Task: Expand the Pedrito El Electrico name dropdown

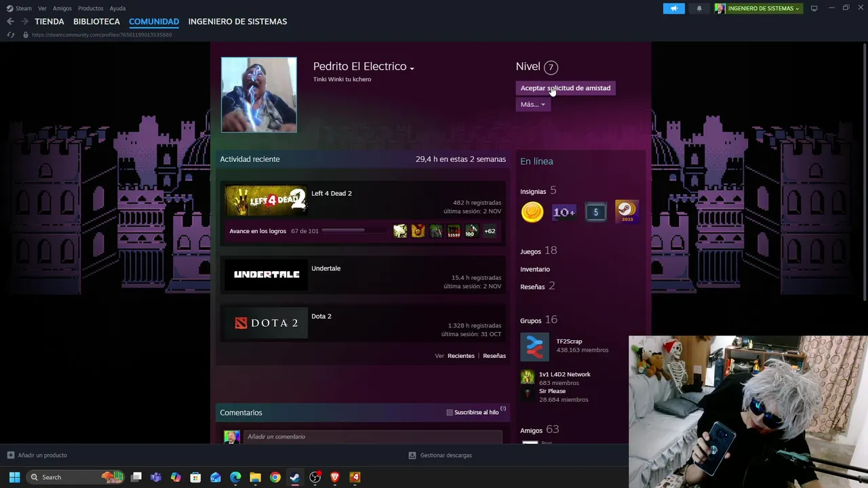Action: (x=412, y=68)
